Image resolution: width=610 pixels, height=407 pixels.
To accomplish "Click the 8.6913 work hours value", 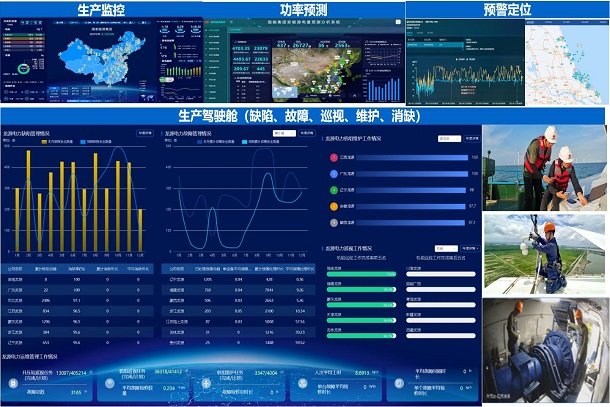I will 362,373.
